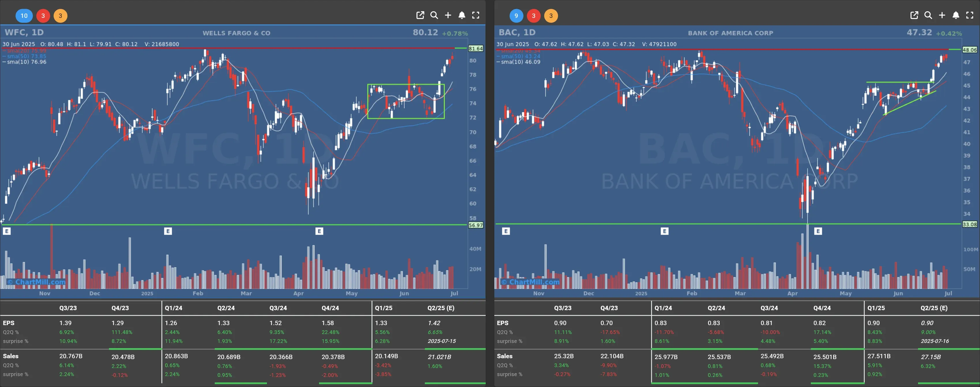This screenshot has height=387, width=980.
Task: Click the WFC volume readout V: 21685800
Action: (162, 44)
